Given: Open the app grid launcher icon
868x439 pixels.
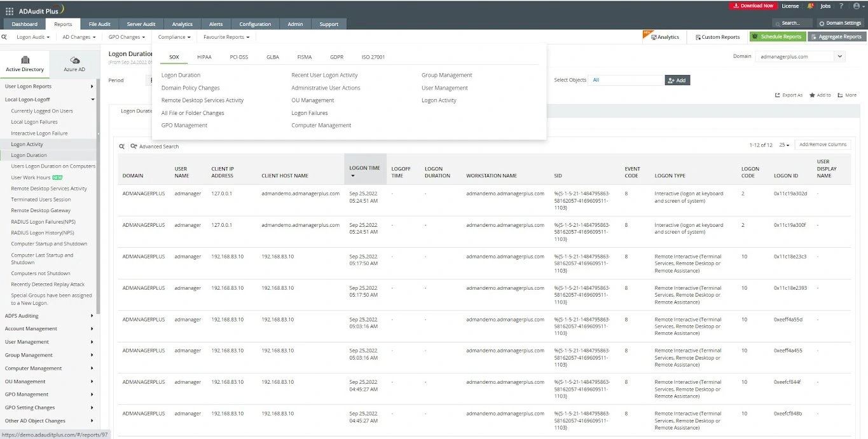Looking at the screenshot, I should tap(9, 11).
